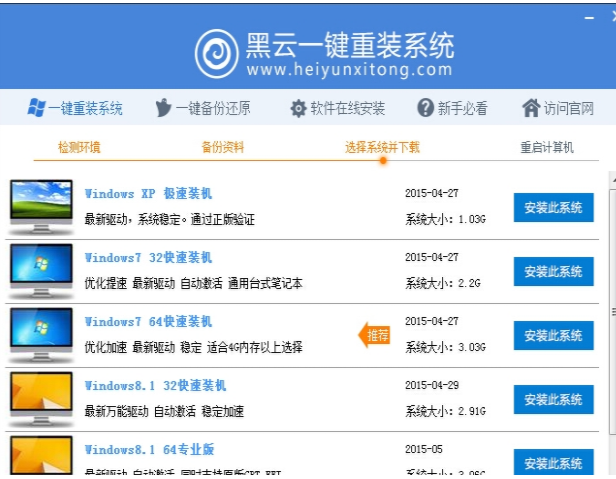Install the Windows8.1 32-bit system
This screenshot has height=479, width=616.
tap(554, 399)
